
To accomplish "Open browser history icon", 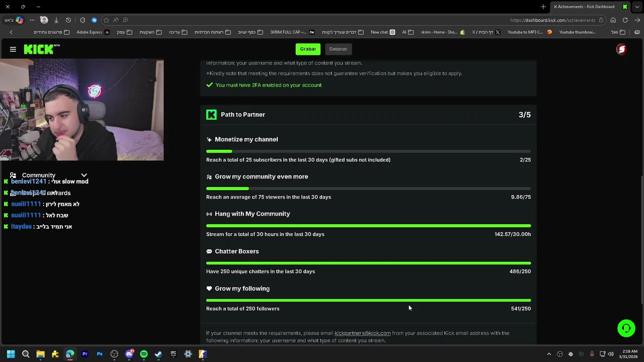I will click(68, 20).
